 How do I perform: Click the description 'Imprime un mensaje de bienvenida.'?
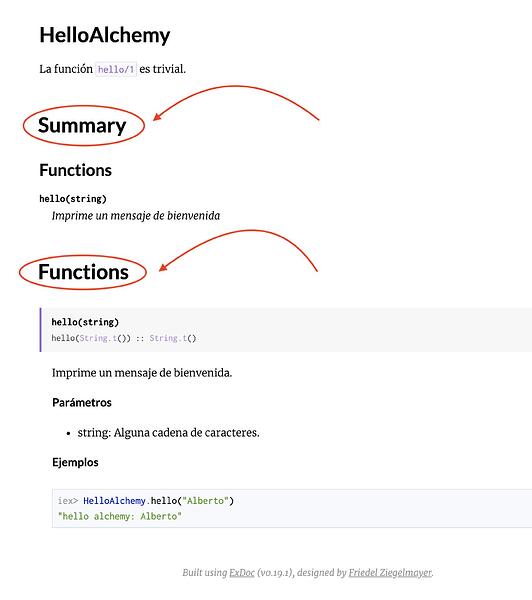pos(142,373)
